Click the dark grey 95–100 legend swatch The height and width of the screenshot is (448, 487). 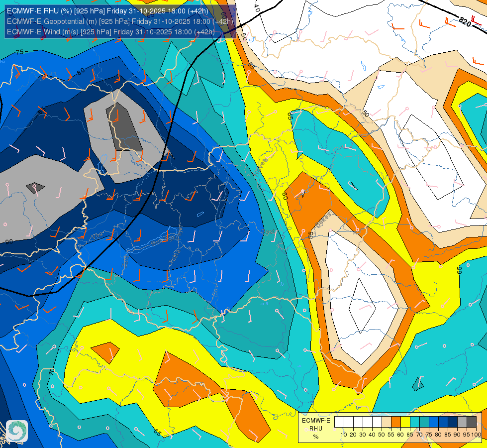coord(472,422)
